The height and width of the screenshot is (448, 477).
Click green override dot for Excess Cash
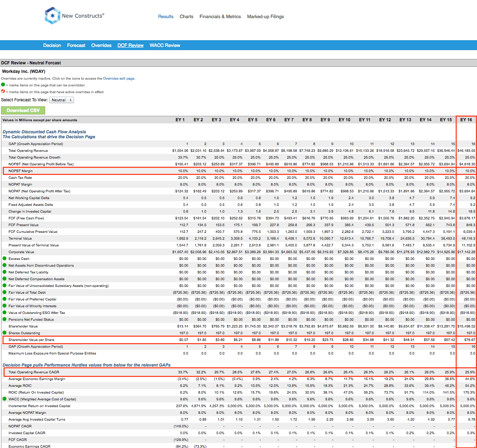coord(4,258)
